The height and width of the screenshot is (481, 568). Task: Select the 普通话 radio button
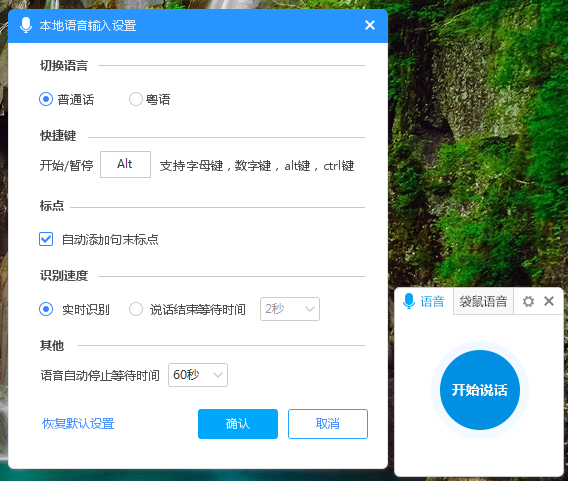click(46, 99)
